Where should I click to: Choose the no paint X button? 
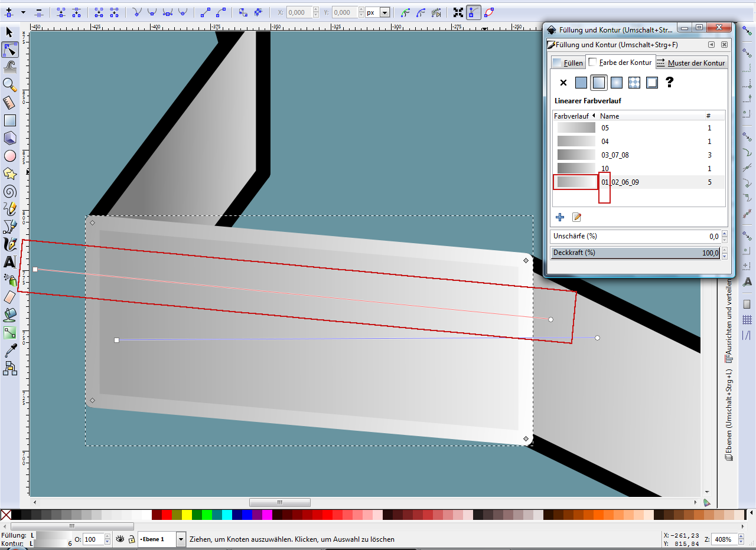(563, 83)
